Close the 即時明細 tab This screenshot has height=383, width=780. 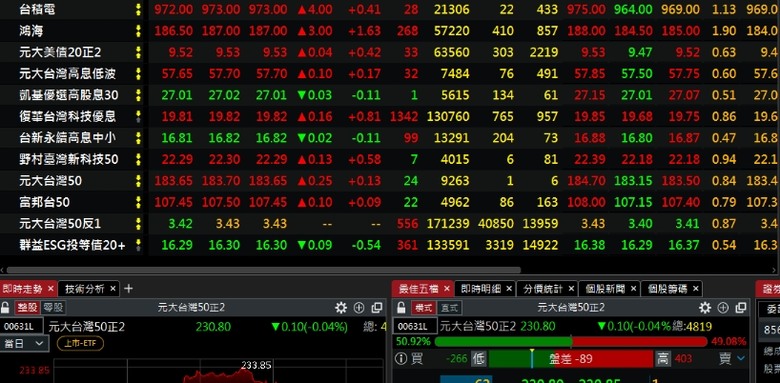point(509,288)
